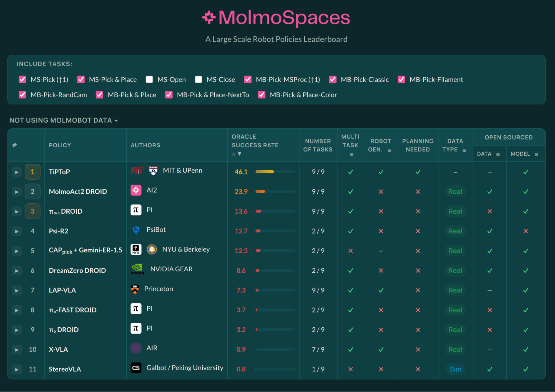Image resolution: width=555 pixels, height=392 pixels.
Task: Click the UPenn shield logo
Action: [153, 170]
